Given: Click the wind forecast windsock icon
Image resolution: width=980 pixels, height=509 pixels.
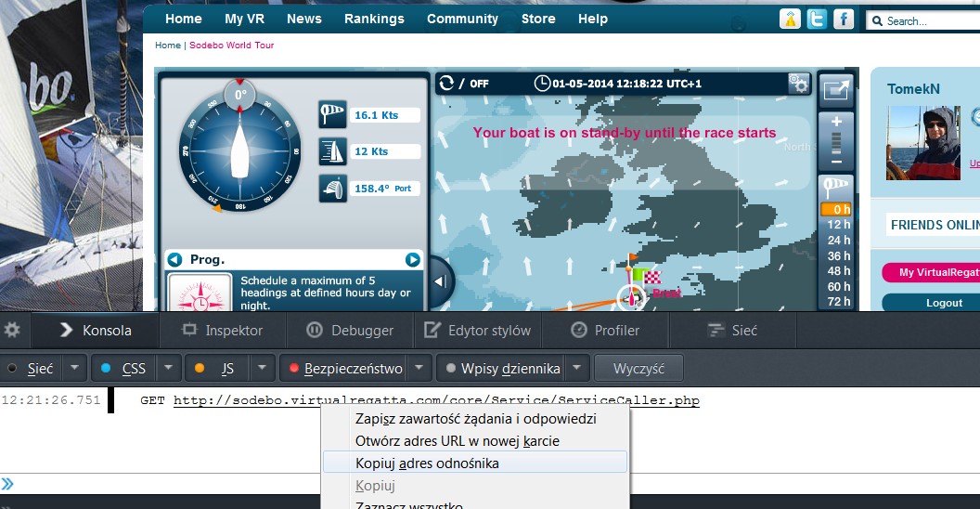Looking at the screenshot, I should click(835, 188).
